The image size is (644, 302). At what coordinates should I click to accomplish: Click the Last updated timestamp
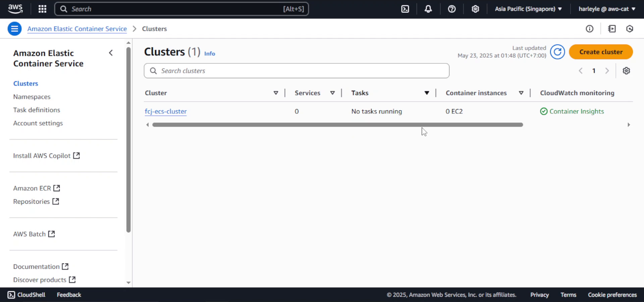tap(502, 52)
